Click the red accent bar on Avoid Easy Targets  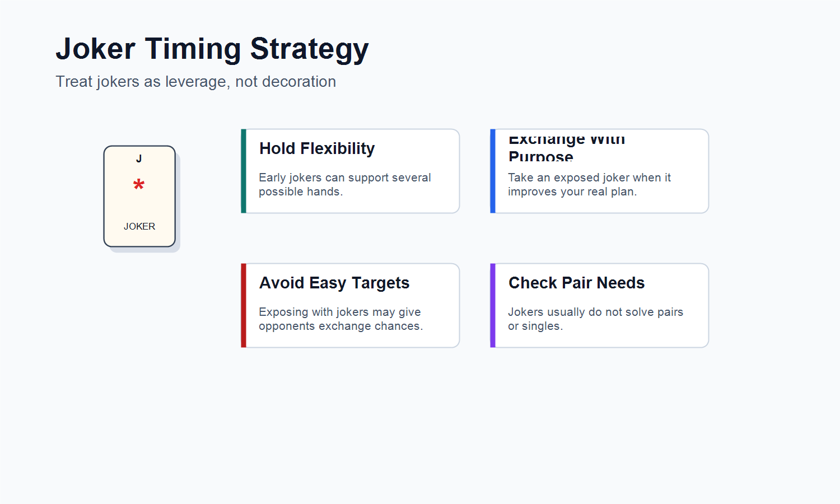(x=244, y=305)
